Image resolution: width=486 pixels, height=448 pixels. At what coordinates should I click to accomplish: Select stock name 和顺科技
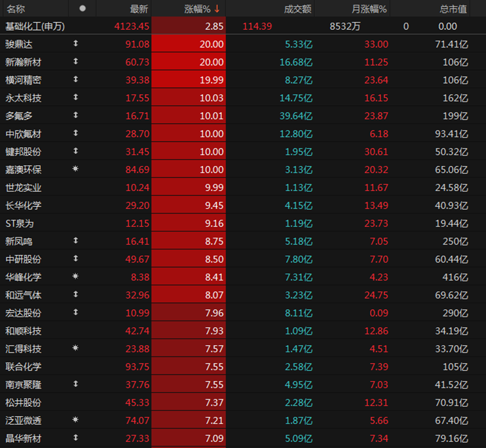point(23,331)
